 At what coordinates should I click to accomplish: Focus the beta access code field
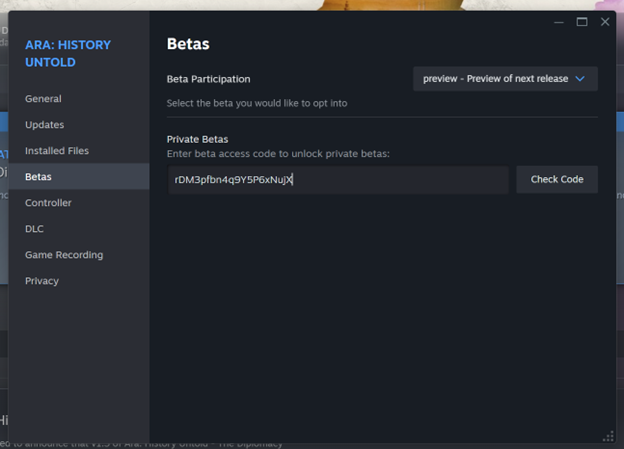pyautogui.click(x=338, y=180)
